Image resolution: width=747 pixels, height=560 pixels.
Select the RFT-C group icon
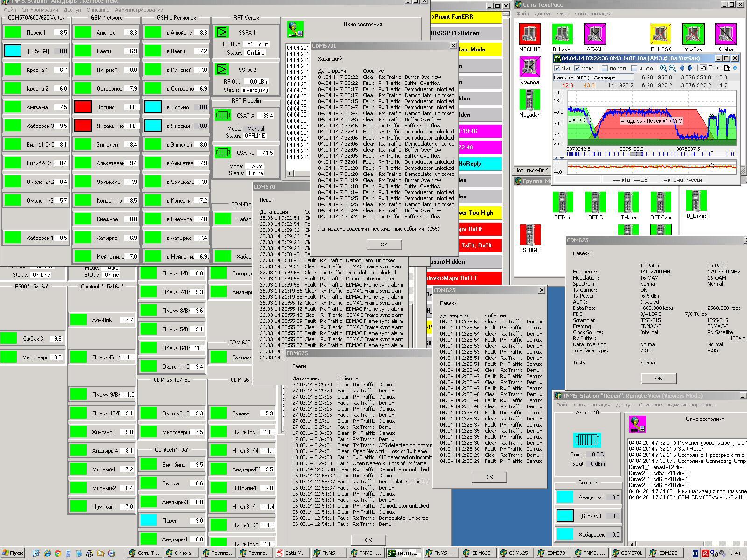point(595,202)
